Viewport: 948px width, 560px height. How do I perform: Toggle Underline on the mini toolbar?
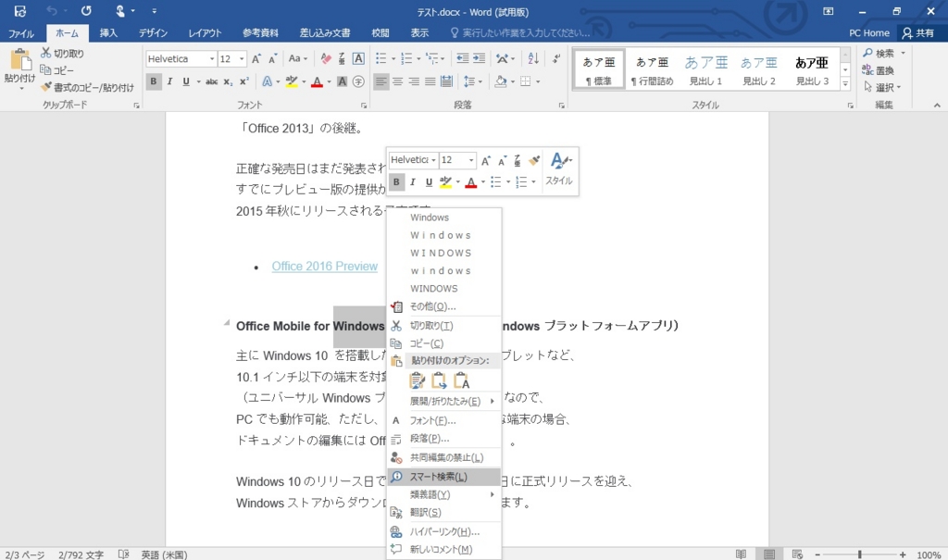[x=429, y=182]
